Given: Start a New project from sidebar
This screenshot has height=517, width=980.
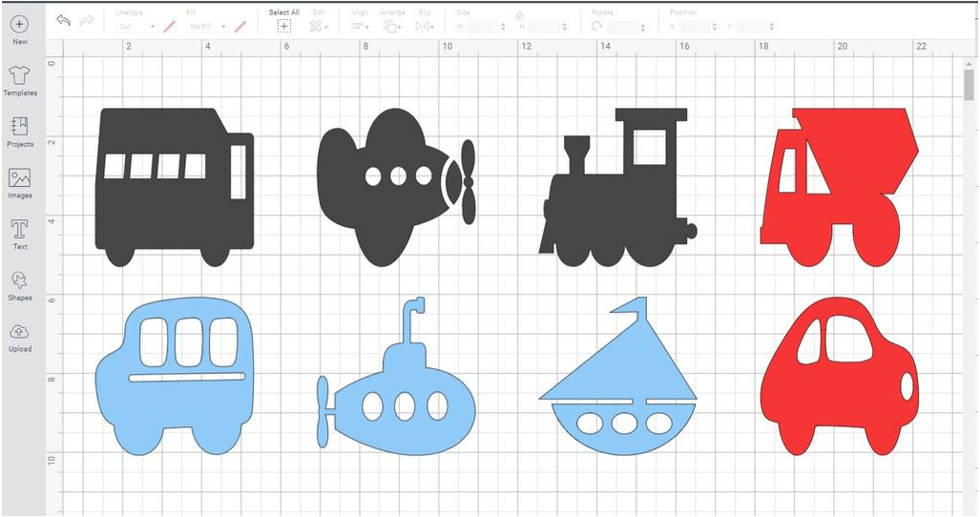Looking at the screenshot, I should click(19, 30).
